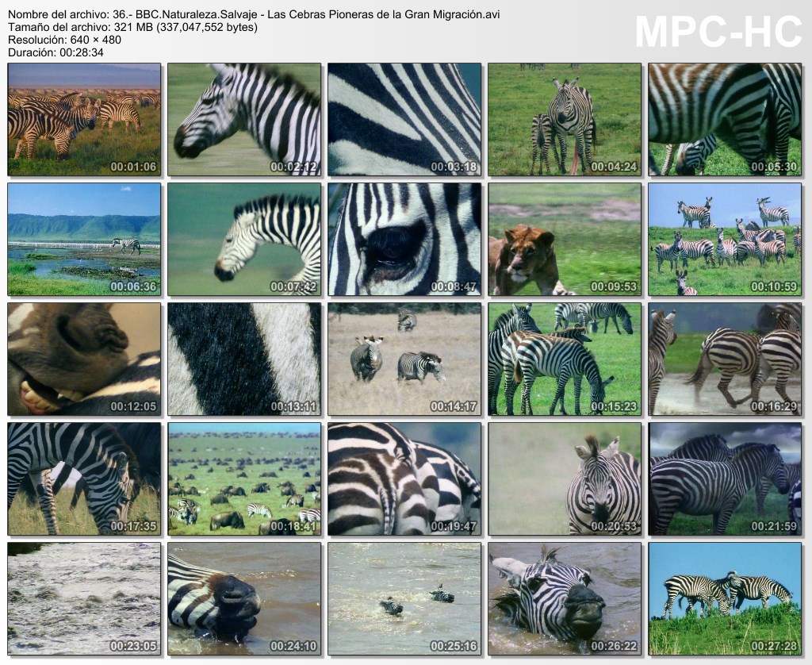
Task: Click the thumbnail stamped 00:10:59
Action: click(x=725, y=239)
